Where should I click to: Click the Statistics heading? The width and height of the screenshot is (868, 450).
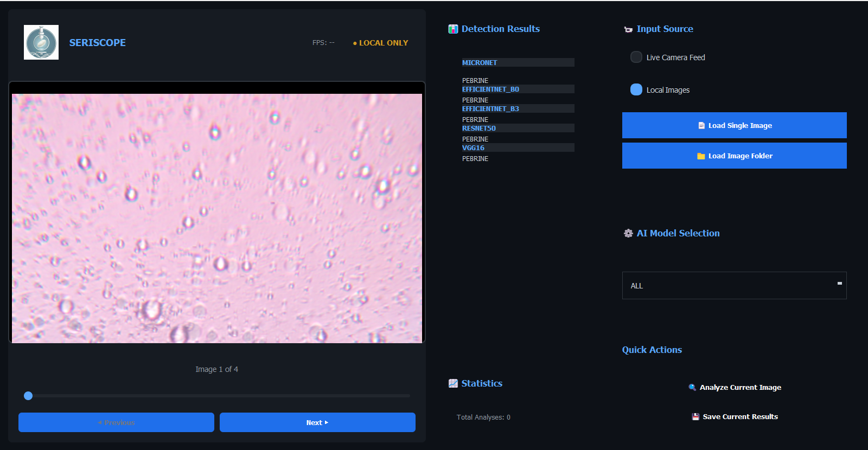(482, 383)
